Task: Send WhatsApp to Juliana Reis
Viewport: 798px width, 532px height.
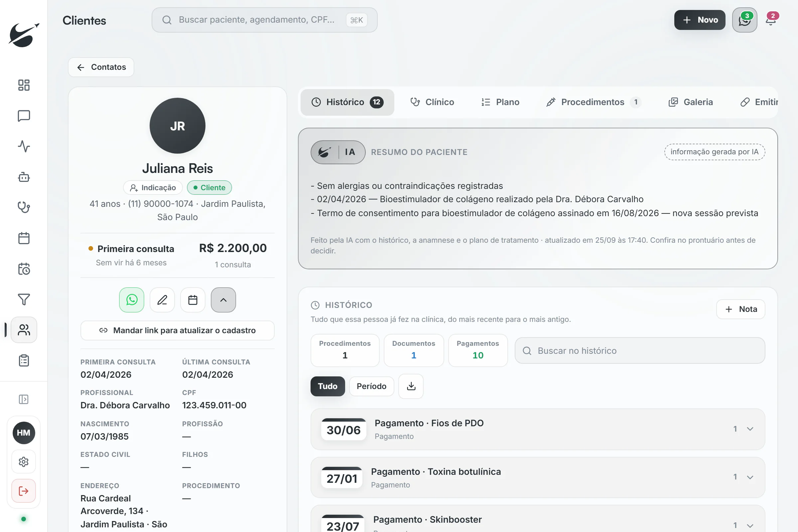Action: point(132,300)
